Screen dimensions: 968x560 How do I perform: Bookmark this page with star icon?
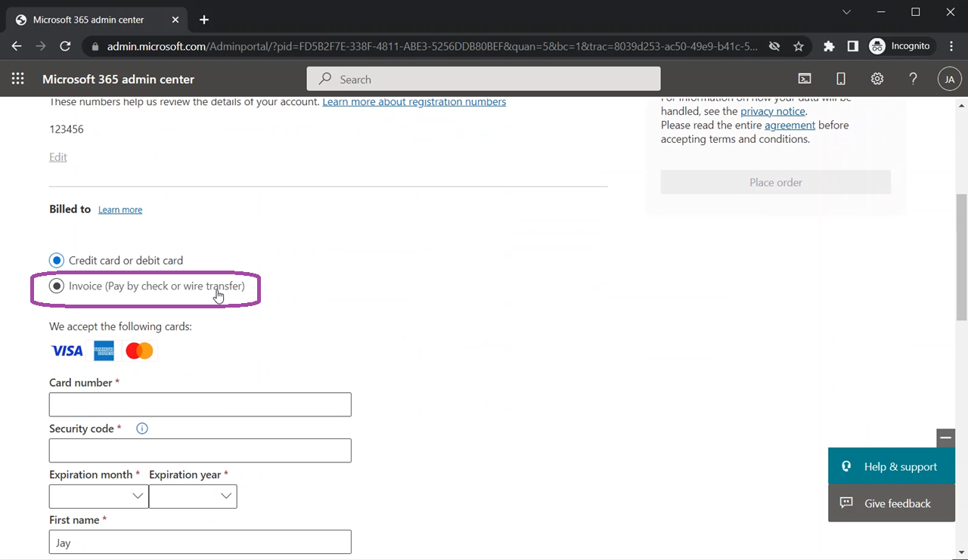pyautogui.click(x=799, y=46)
